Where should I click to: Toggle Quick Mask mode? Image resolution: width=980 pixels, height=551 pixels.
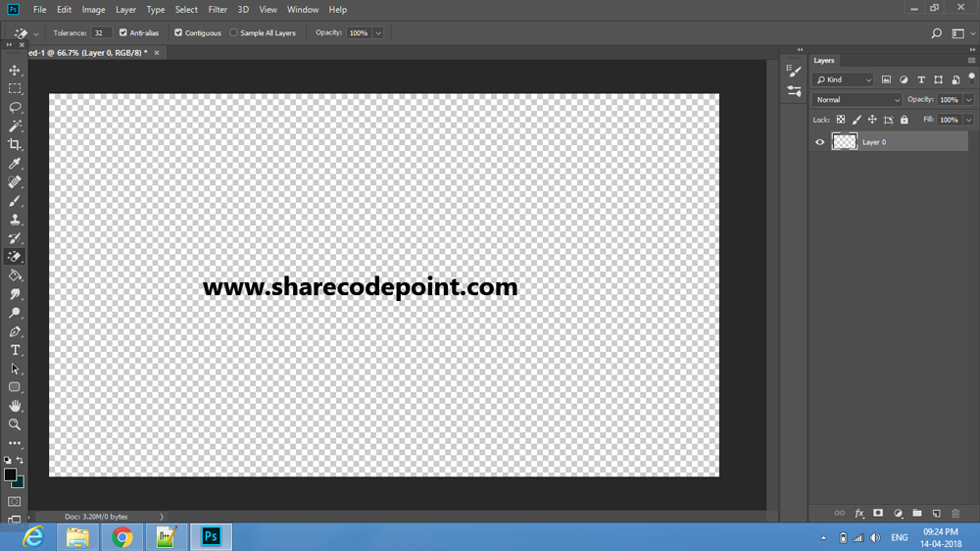point(15,502)
